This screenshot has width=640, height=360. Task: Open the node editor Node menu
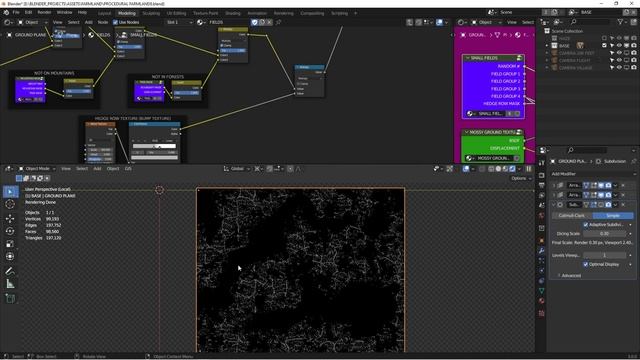(103, 22)
